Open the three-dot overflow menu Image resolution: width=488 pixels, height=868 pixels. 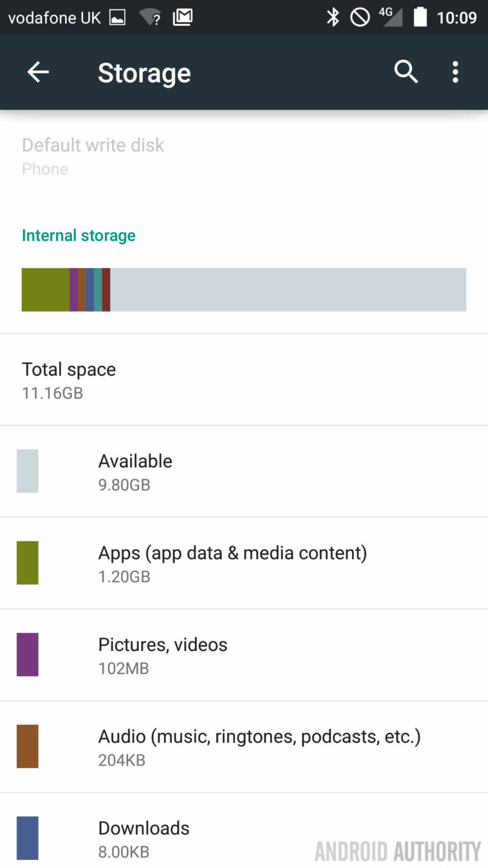coord(455,72)
